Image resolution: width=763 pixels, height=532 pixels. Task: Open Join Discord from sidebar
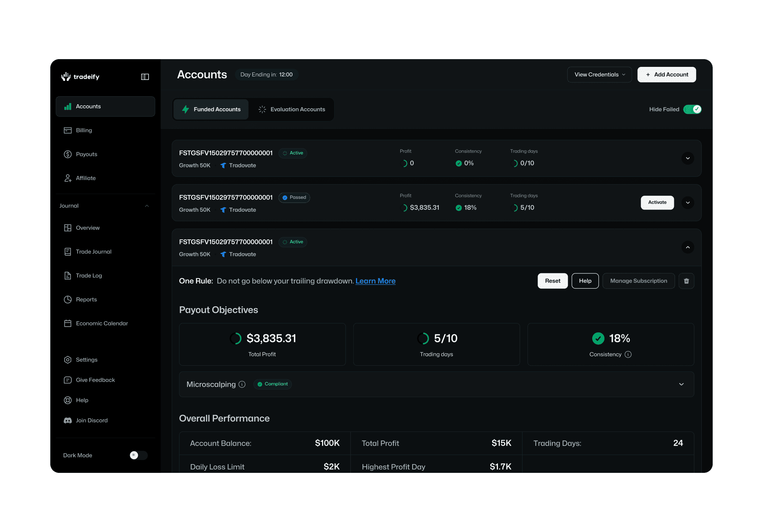click(x=91, y=420)
